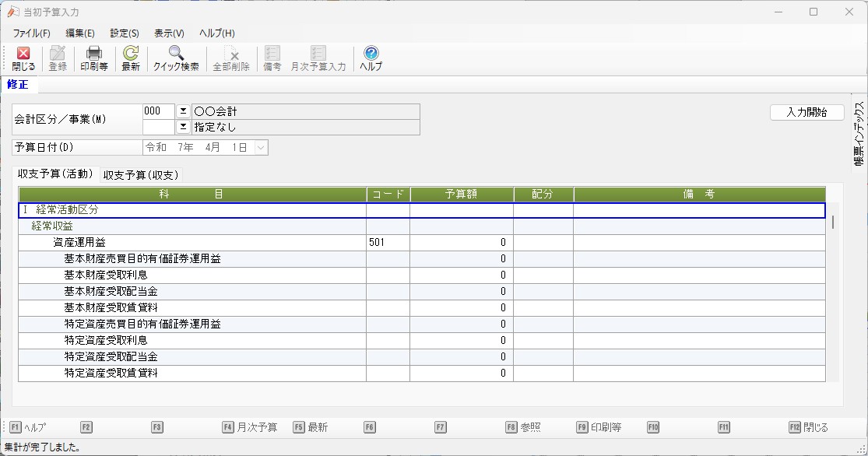This screenshot has width=868, height=456.
Task: Open クイック検索 quick search tool
Action: coord(176,58)
